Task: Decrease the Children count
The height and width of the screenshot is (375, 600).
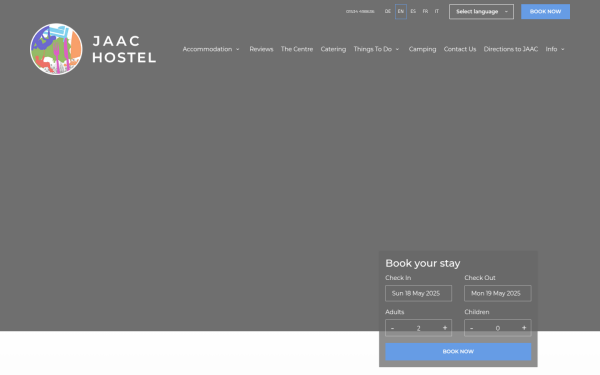Action: click(471, 328)
